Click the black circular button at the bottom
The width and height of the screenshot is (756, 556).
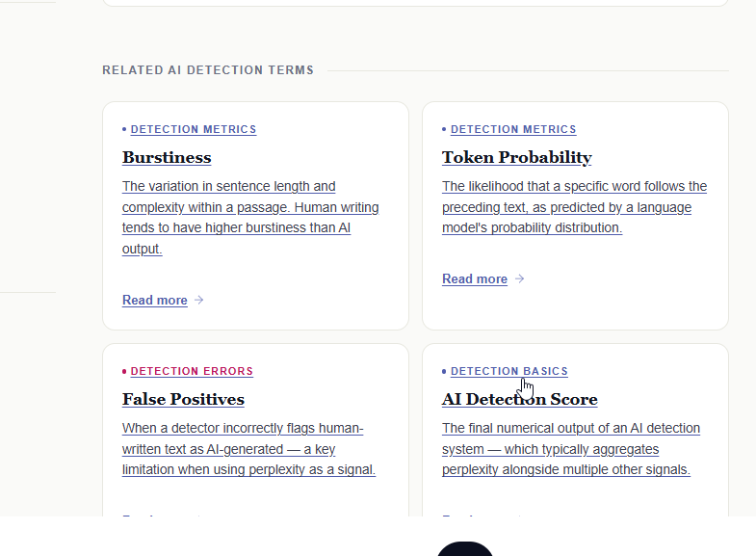tap(465, 549)
